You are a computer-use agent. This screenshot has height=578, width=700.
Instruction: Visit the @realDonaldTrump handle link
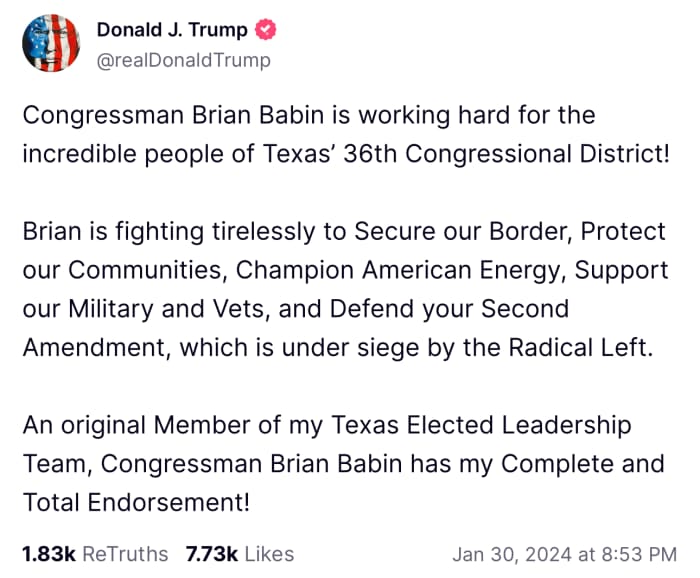point(183,60)
